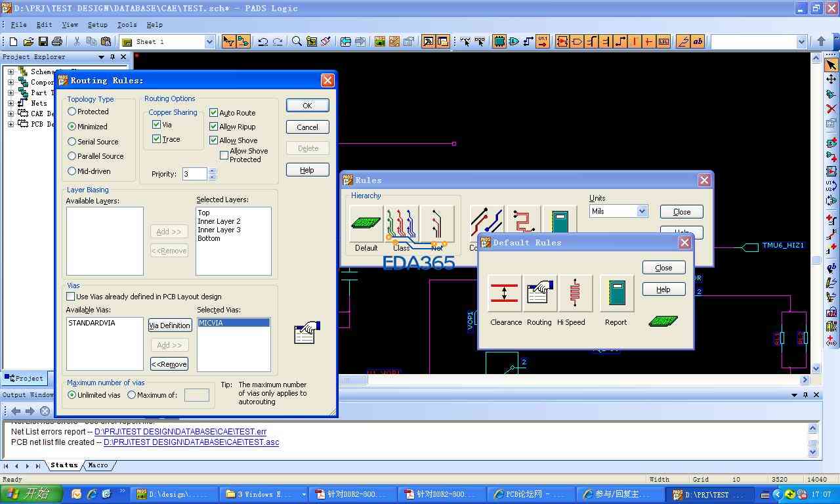This screenshot has height=504, width=840.
Task: Select the Default hierarchy icon in Rules
Action: point(366,223)
